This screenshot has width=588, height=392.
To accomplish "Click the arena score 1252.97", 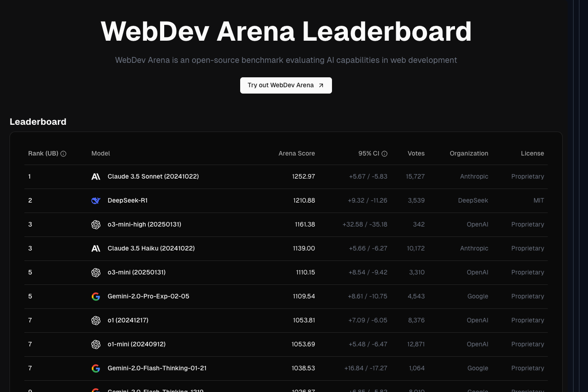I will click(x=303, y=177).
